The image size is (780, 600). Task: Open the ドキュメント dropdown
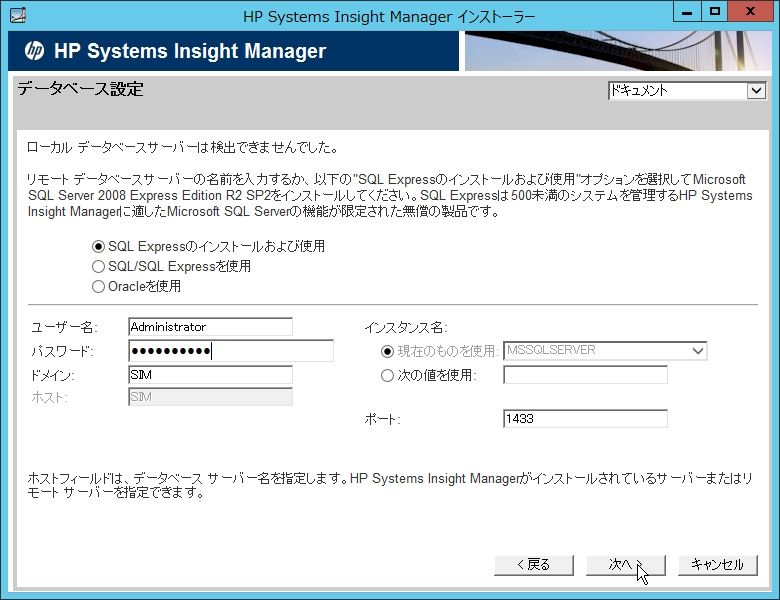(686, 91)
